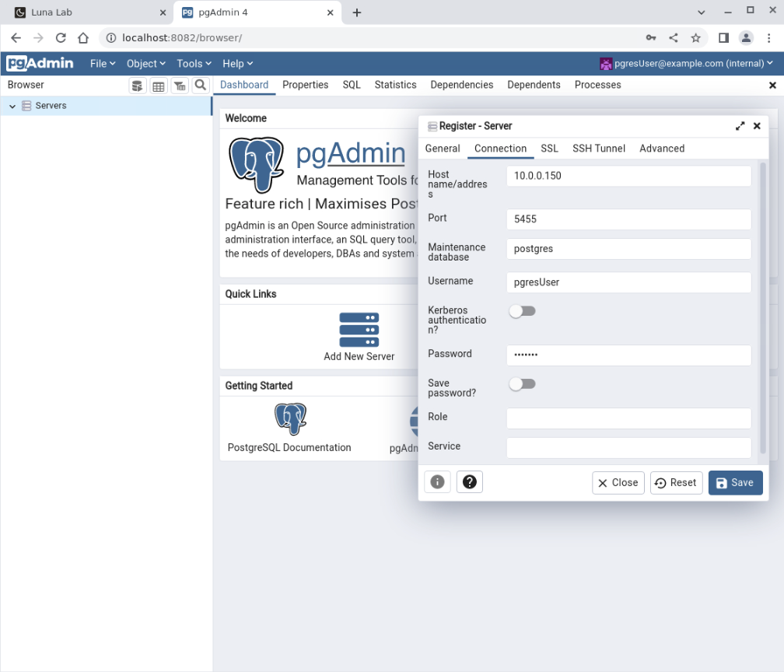Click the pgAdmin logo in header

(x=40, y=64)
